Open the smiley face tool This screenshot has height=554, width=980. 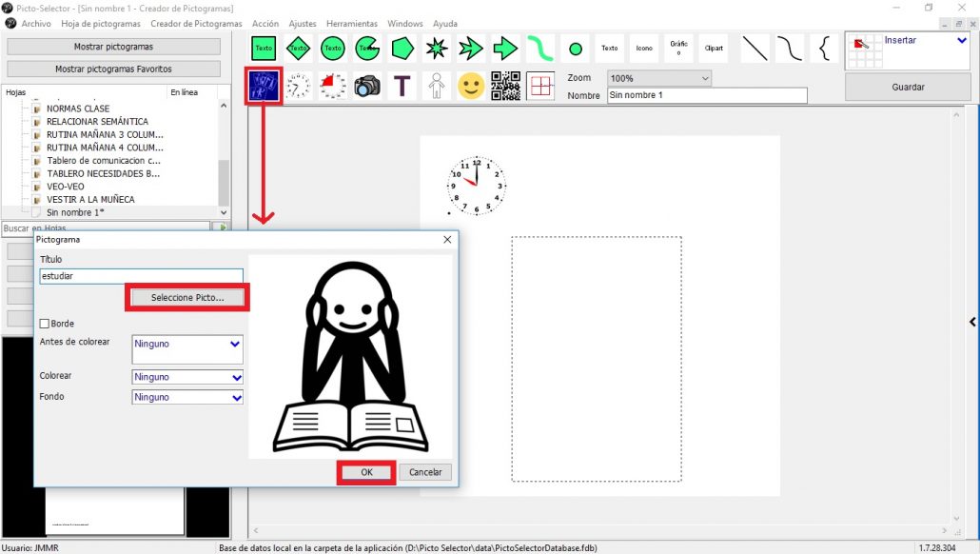point(469,86)
